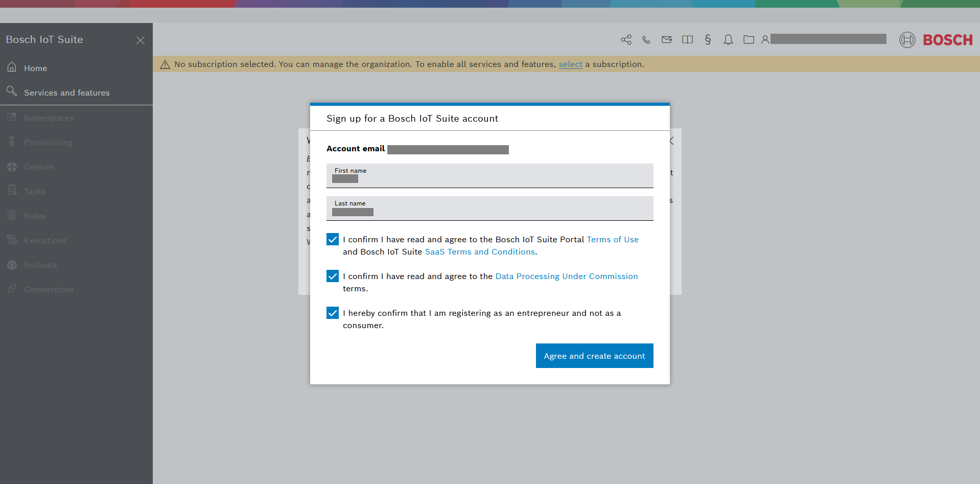Open Home in the sidebar
Image resolution: width=980 pixels, height=484 pixels.
[x=76, y=68]
